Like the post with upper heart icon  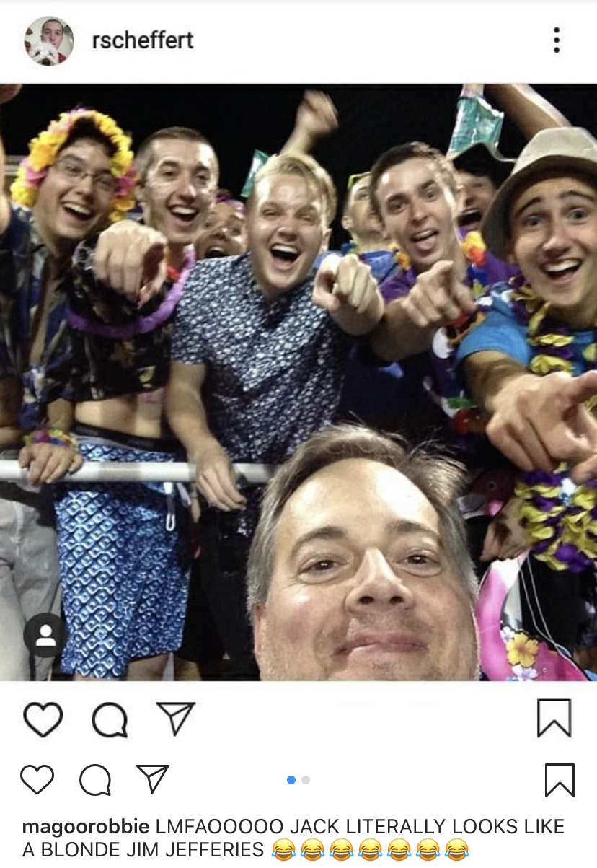pyautogui.click(x=43, y=719)
